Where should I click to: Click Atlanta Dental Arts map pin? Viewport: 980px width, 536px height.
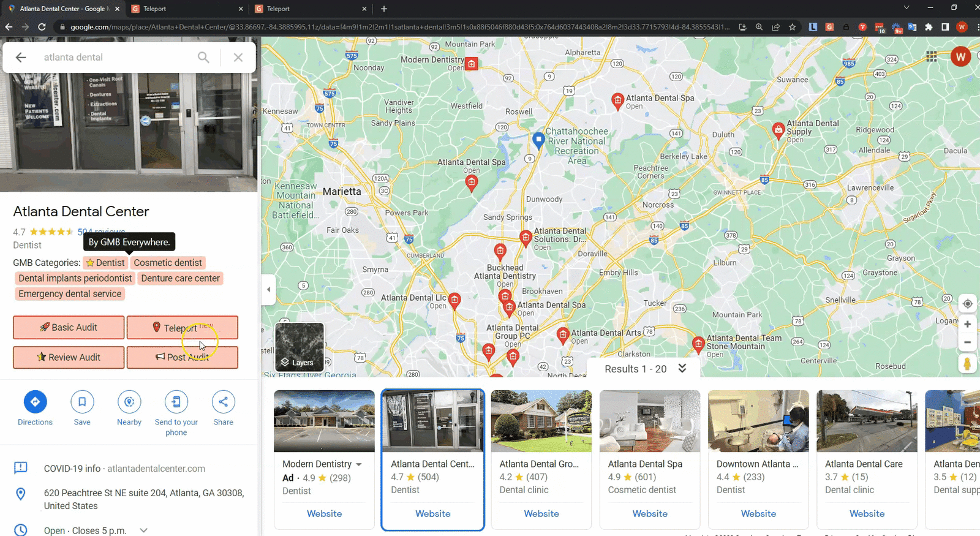tap(563, 334)
